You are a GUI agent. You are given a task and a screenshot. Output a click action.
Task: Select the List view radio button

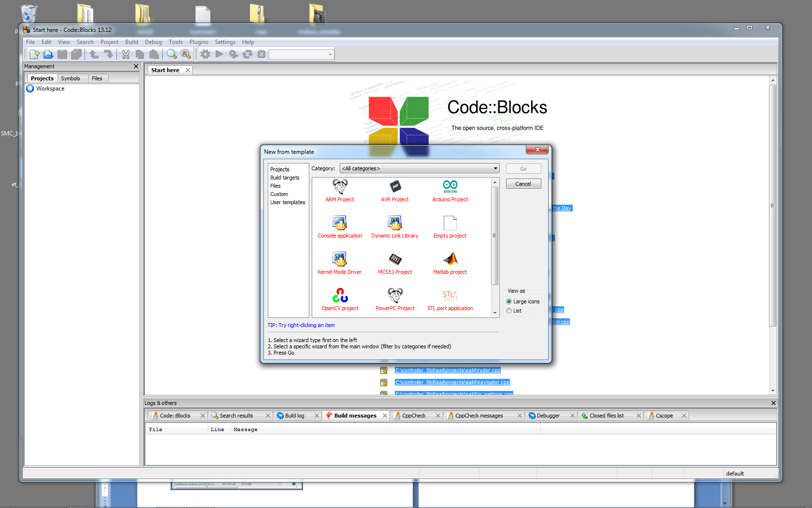509,311
